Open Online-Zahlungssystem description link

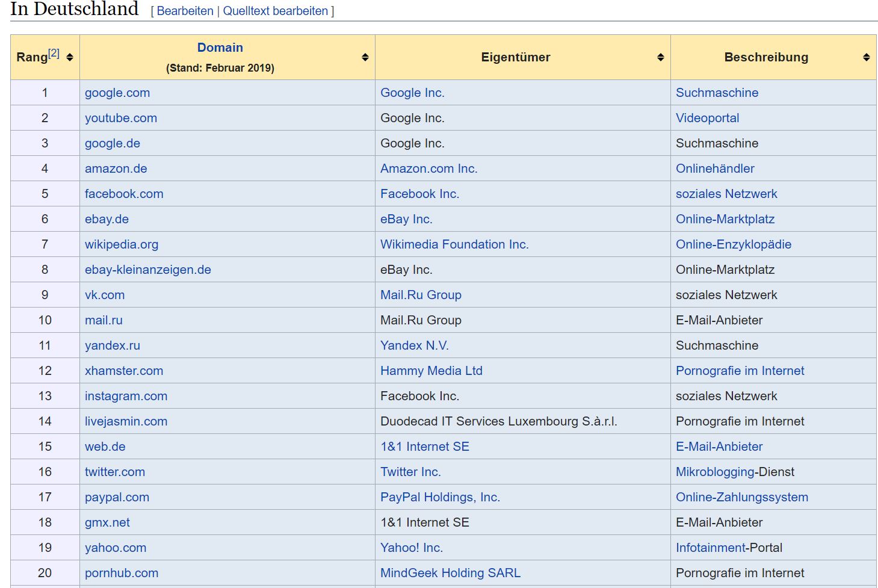(742, 497)
